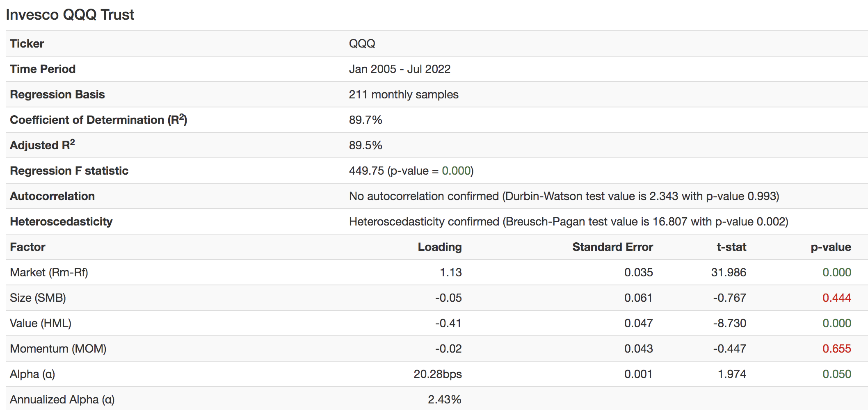Image resolution: width=868 pixels, height=410 pixels.
Task: Click the green F statistic p-value 0.000
Action: click(x=456, y=171)
